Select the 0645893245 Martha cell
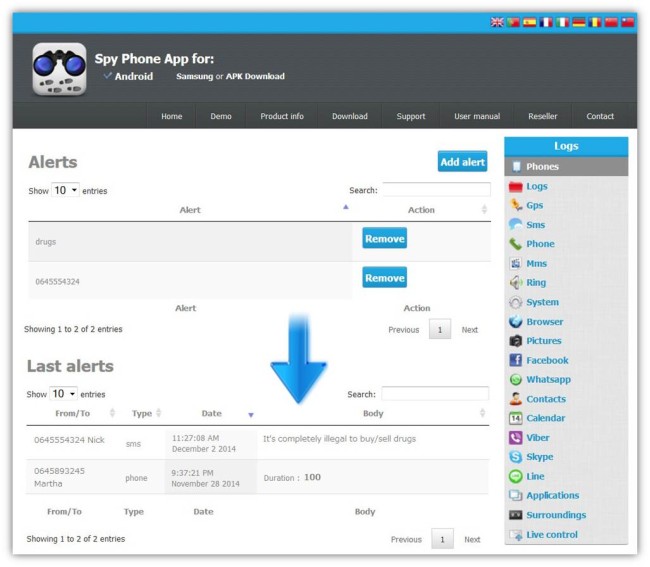This screenshot has width=650, height=567. 59,477
